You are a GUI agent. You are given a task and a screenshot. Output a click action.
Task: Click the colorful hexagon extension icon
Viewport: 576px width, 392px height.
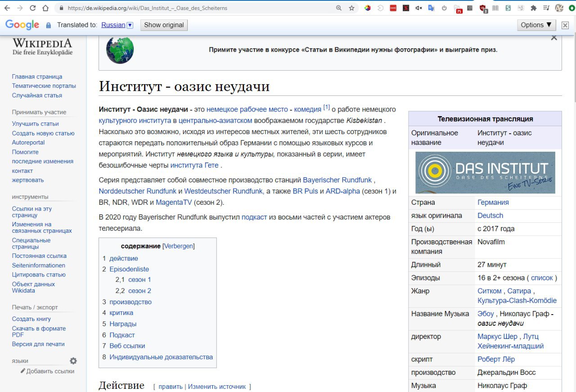[x=368, y=8]
